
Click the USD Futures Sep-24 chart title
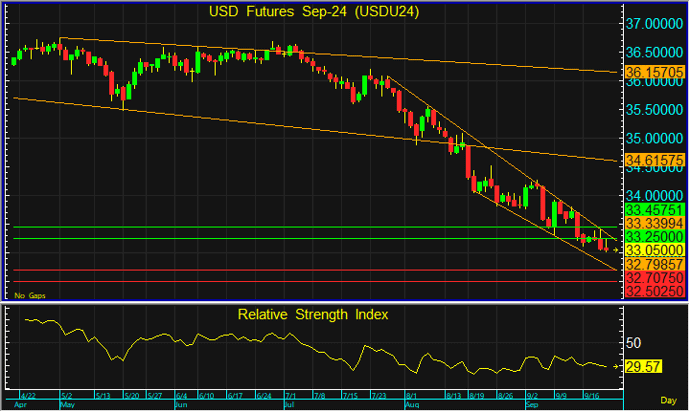(312, 12)
